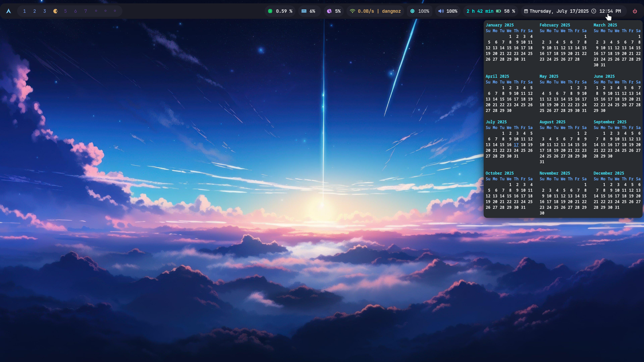Click the dangmoz network name
This screenshot has height=362, width=644.
tap(391, 11)
